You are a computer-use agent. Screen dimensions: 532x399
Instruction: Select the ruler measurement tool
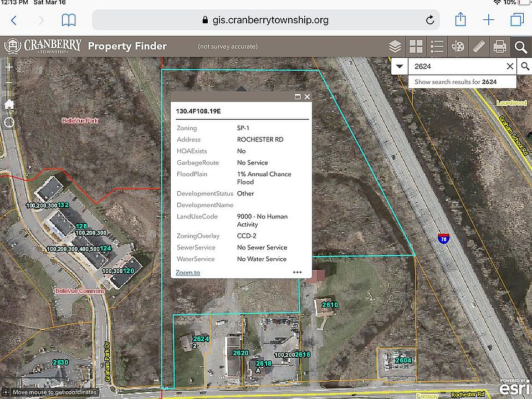[479, 47]
